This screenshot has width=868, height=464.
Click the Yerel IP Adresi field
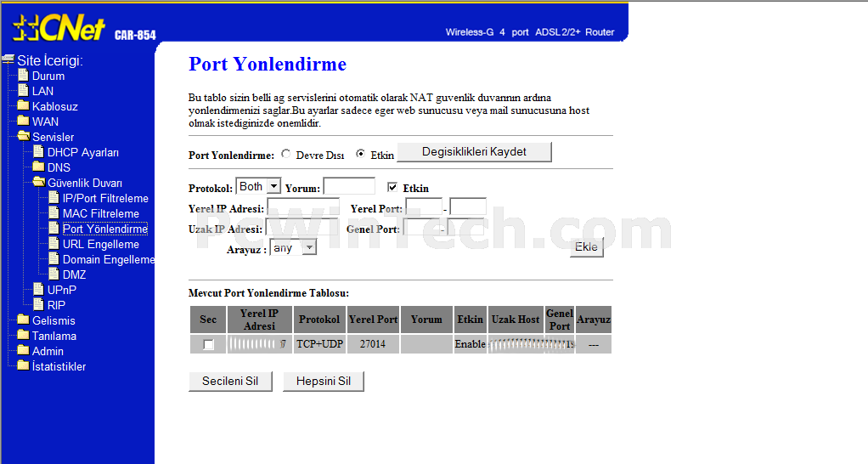(303, 207)
